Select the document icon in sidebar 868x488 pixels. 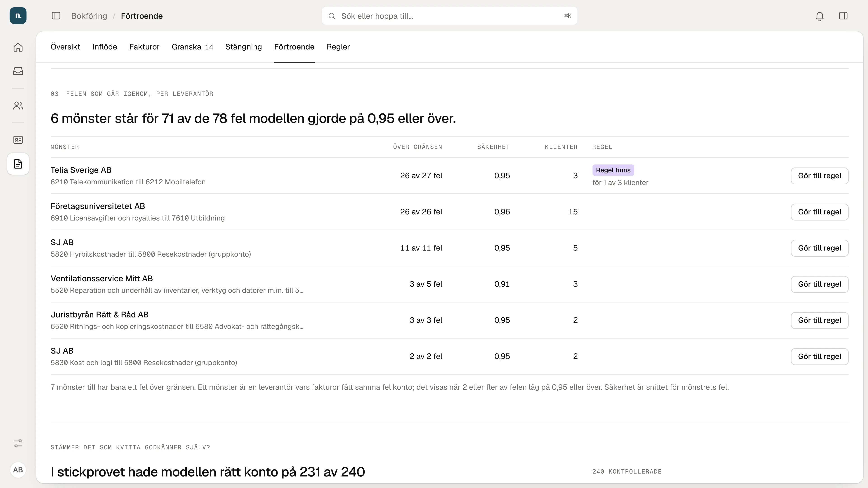(18, 164)
